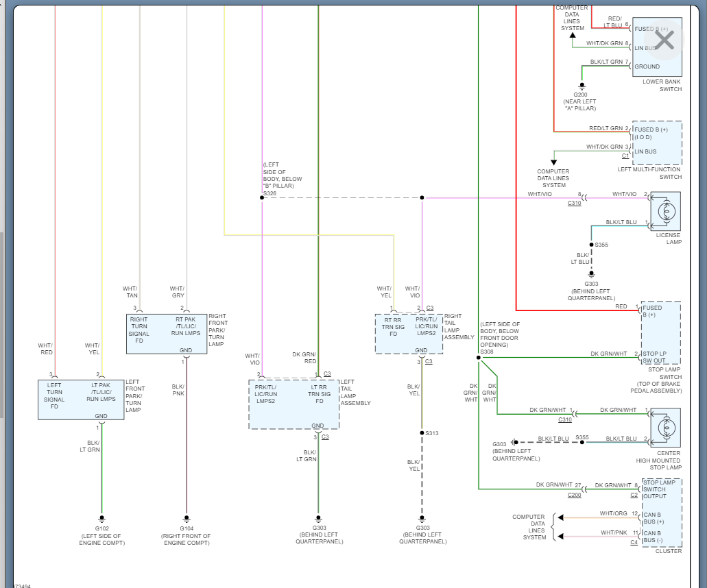Click the 'DK GRN/RED' wire color label

[304, 358]
